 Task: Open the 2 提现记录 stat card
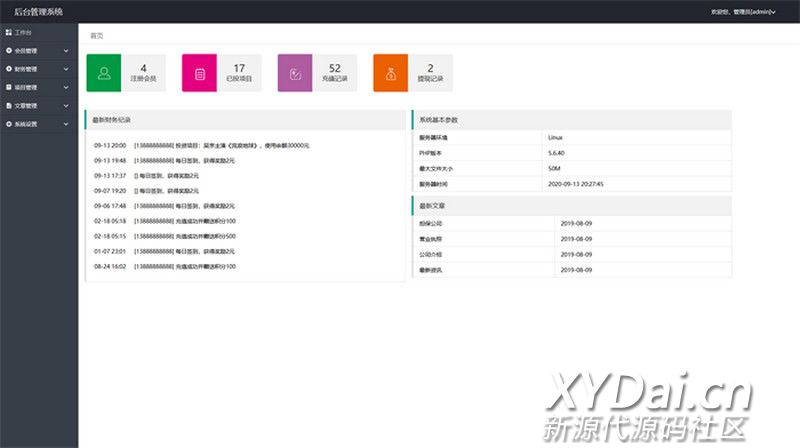click(413, 73)
